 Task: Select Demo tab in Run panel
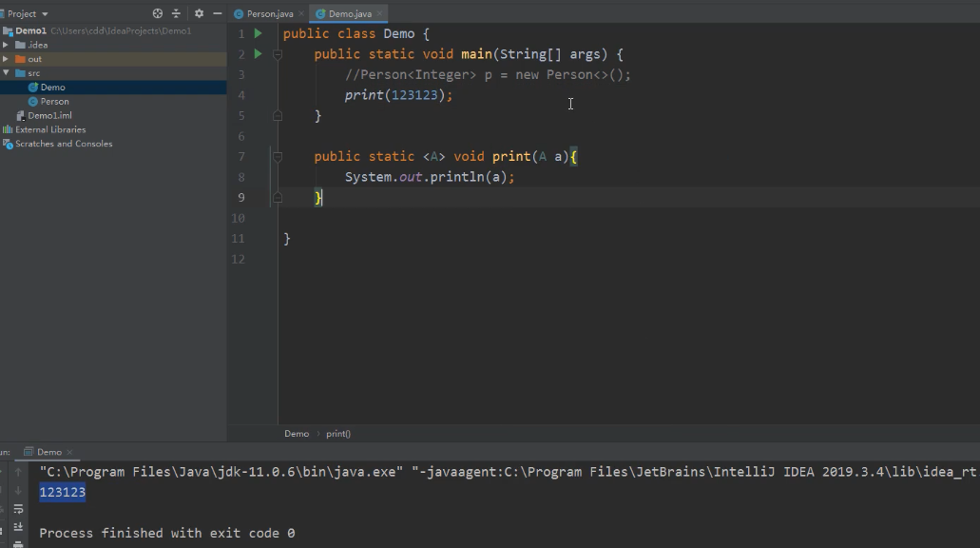point(48,452)
